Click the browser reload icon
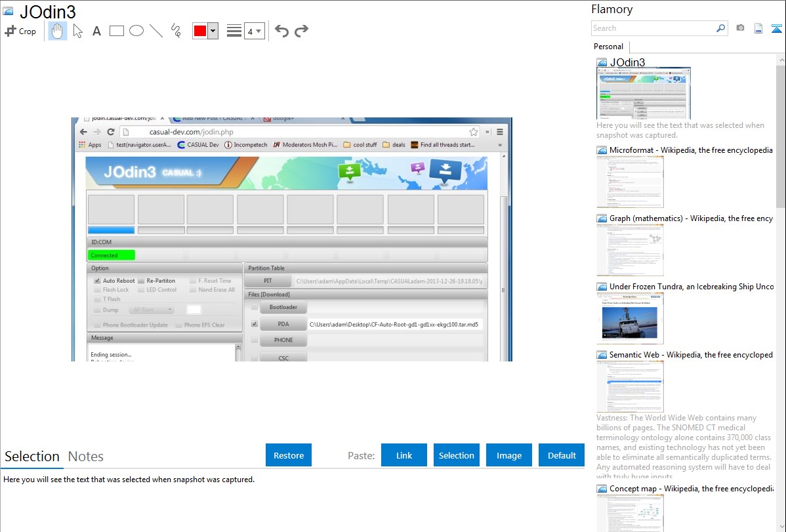The width and height of the screenshot is (786, 532). pos(111,132)
